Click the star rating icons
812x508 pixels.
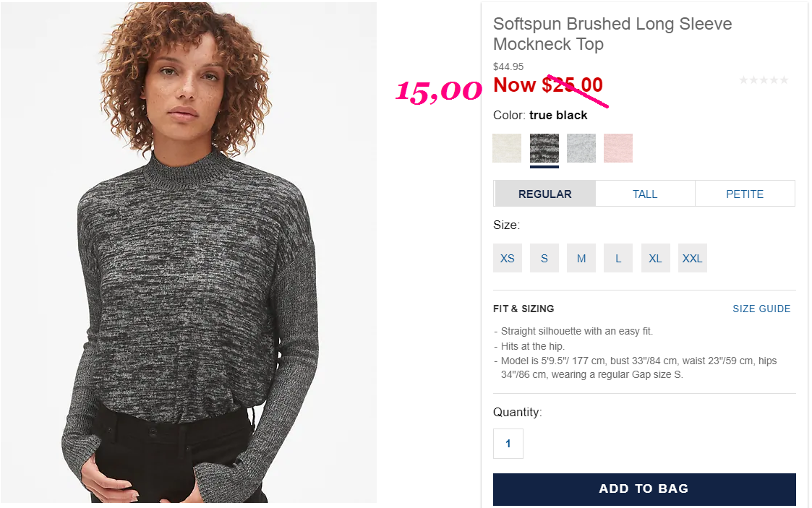click(x=764, y=80)
